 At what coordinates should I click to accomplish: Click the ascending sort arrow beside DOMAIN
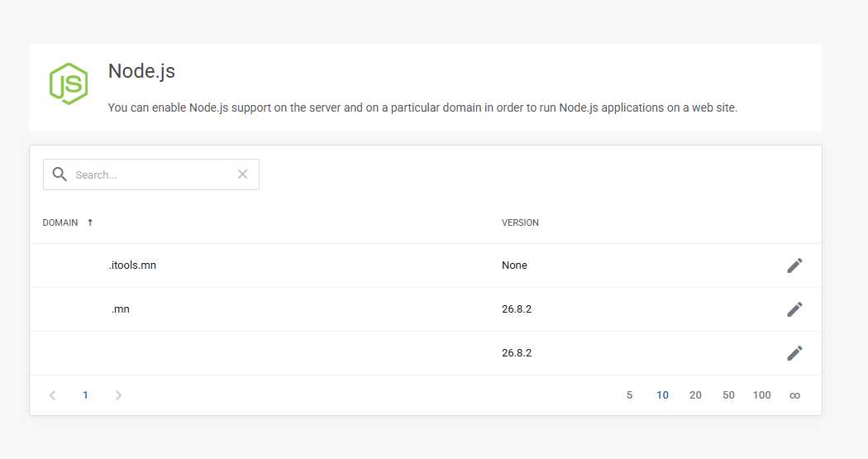tap(90, 222)
